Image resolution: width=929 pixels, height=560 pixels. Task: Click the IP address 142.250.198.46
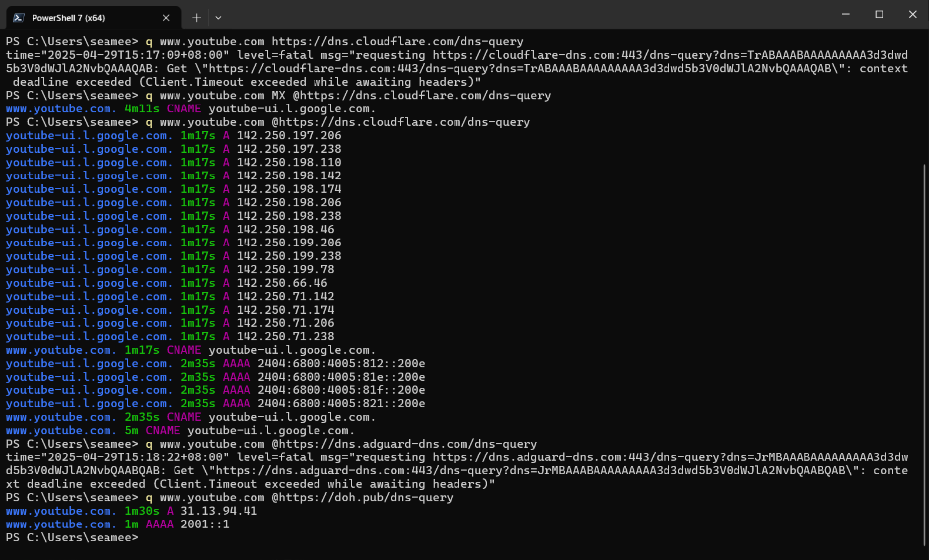click(x=286, y=229)
